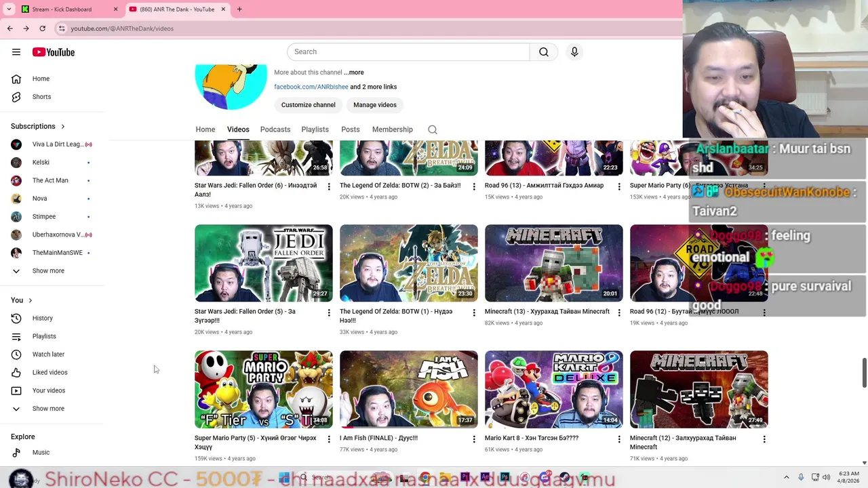
Task: Go back with the browser back arrow
Action: (9, 28)
